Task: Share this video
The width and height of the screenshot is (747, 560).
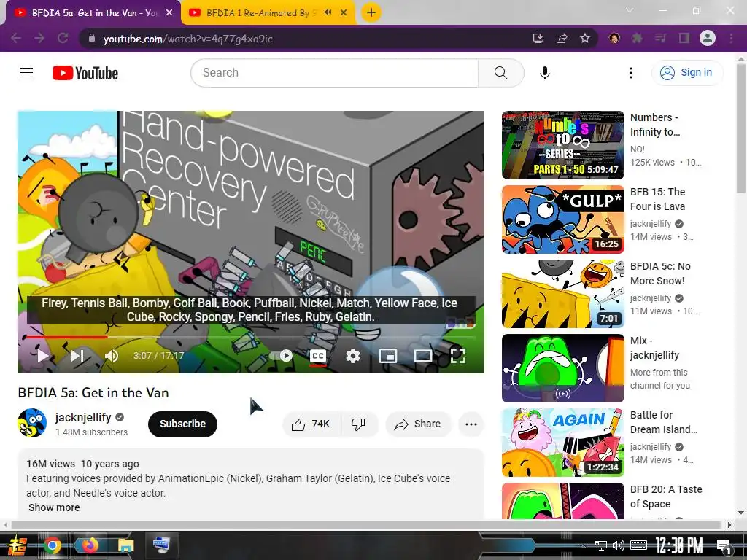Action: pos(418,424)
